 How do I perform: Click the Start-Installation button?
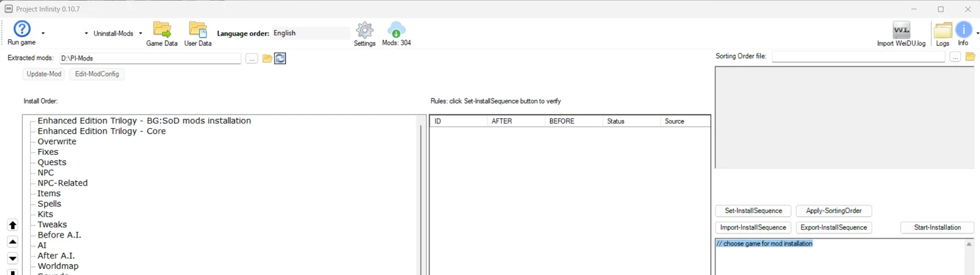[x=937, y=227]
